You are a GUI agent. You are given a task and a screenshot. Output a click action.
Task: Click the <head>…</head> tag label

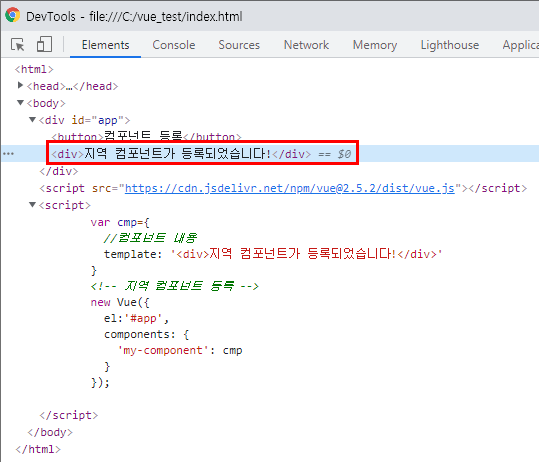[73, 86]
